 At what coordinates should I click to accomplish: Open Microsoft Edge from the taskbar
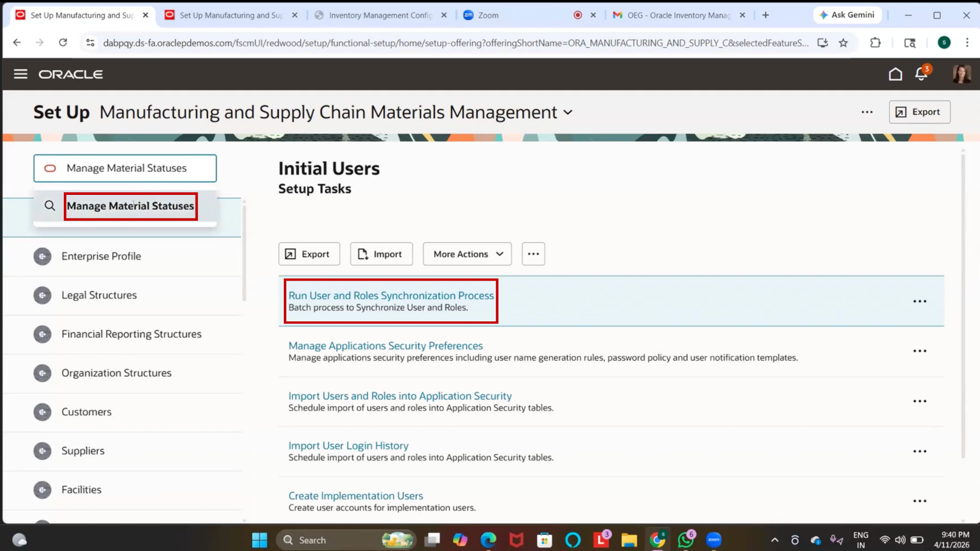(488, 540)
